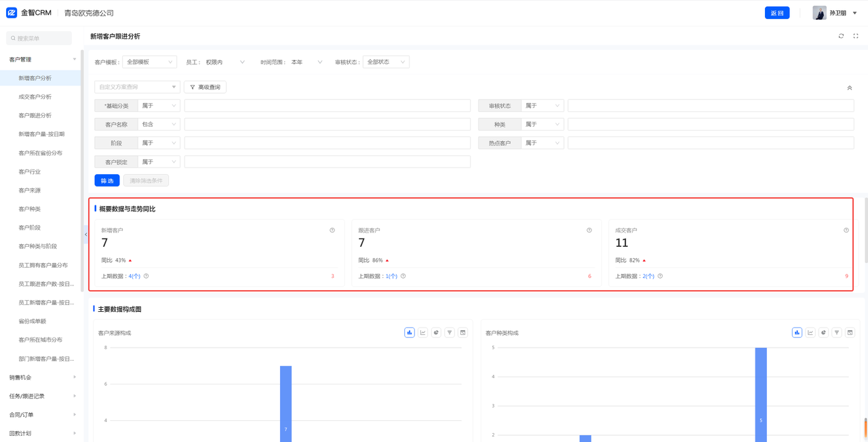Open operator dropdown for 热点客户
Image resolution: width=868 pixels, height=442 pixels.
tap(542, 143)
